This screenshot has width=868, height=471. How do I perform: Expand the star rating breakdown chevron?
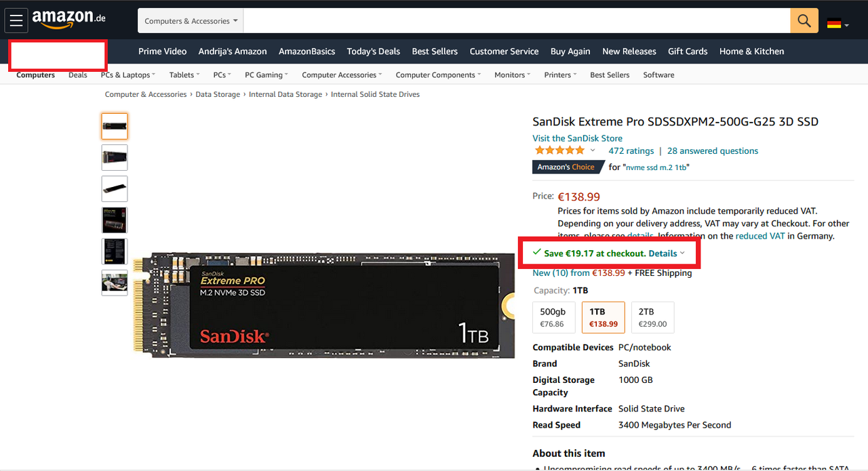[x=593, y=150]
